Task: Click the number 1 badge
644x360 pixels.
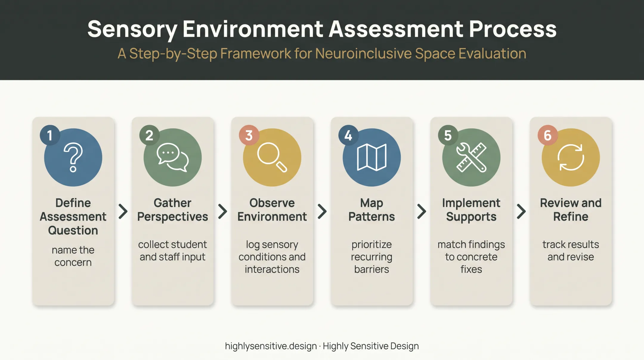Action: [50, 135]
